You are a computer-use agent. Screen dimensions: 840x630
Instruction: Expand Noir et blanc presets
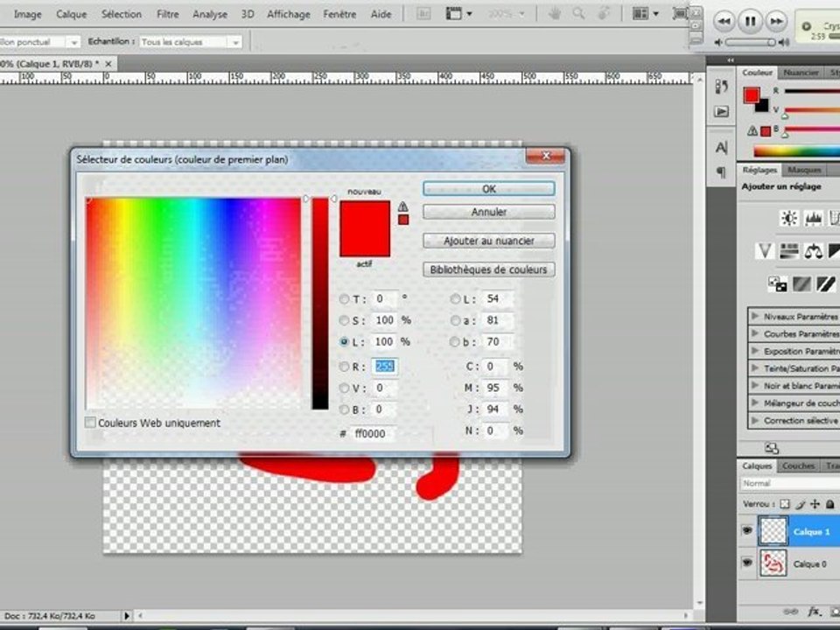[x=755, y=385]
